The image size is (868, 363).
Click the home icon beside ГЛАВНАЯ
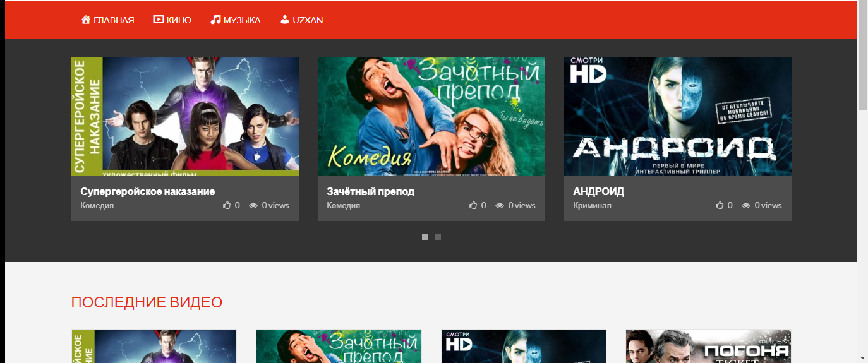(x=86, y=20)
